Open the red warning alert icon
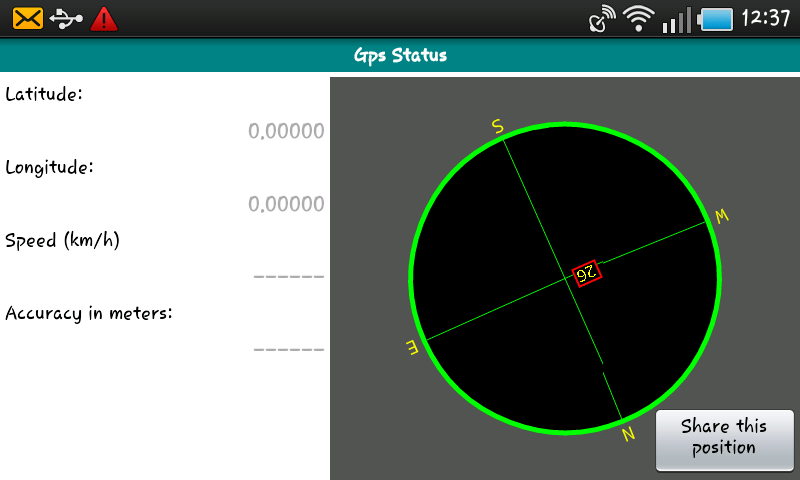Viewport: 800px width, 480px height. (104, 19)
